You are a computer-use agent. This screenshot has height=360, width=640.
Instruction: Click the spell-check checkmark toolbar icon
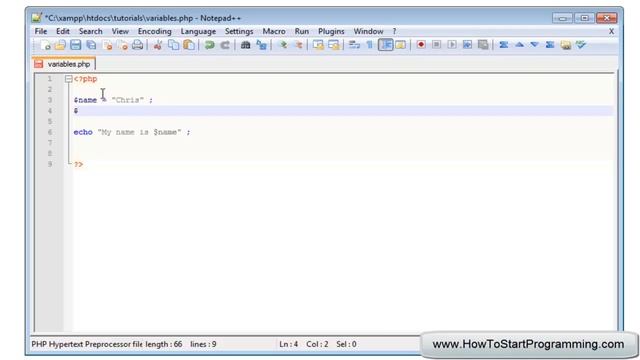(581, 45)
